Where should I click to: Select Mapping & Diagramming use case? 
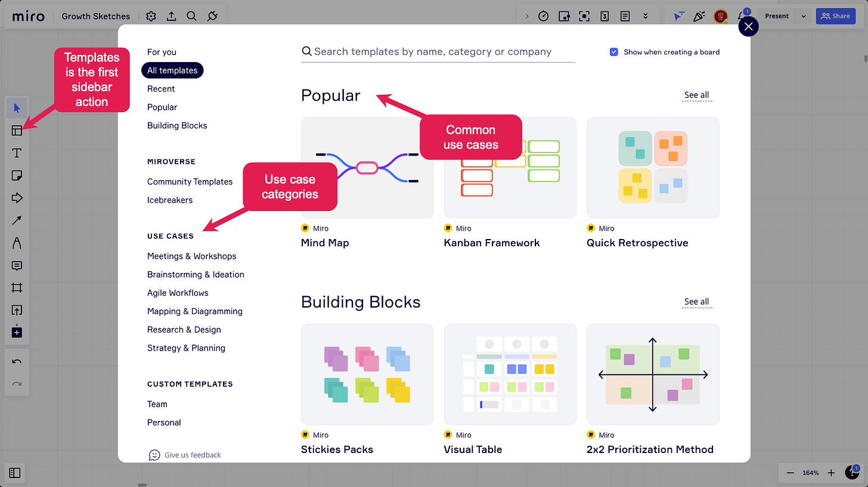coord(194,311)
